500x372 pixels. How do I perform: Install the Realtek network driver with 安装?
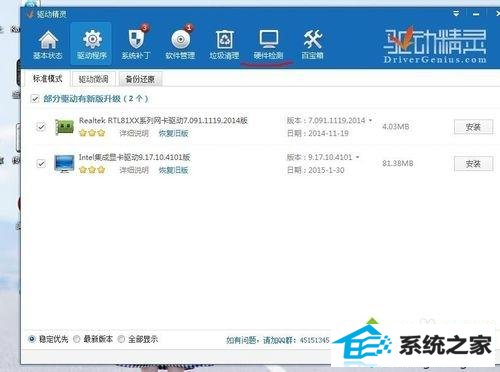pyautogui.click(x=473, y=127)
